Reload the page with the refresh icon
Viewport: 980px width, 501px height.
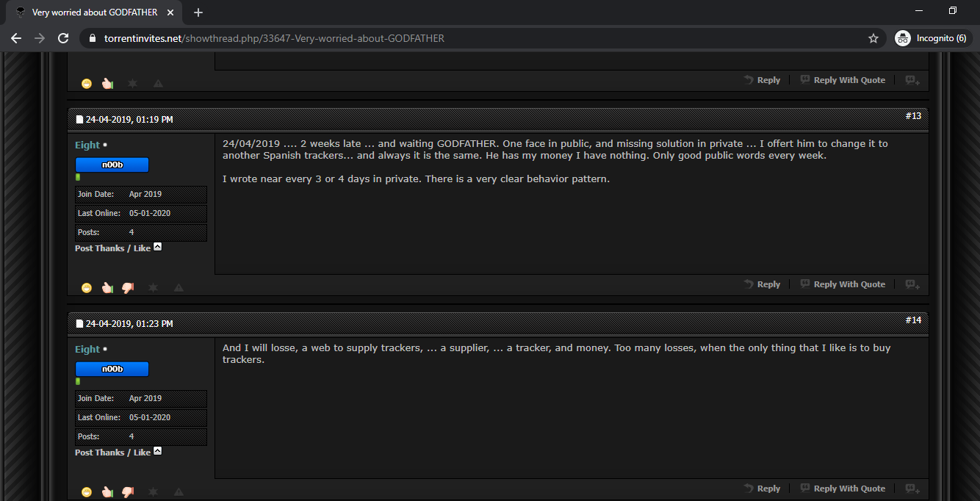pos(63,38)
